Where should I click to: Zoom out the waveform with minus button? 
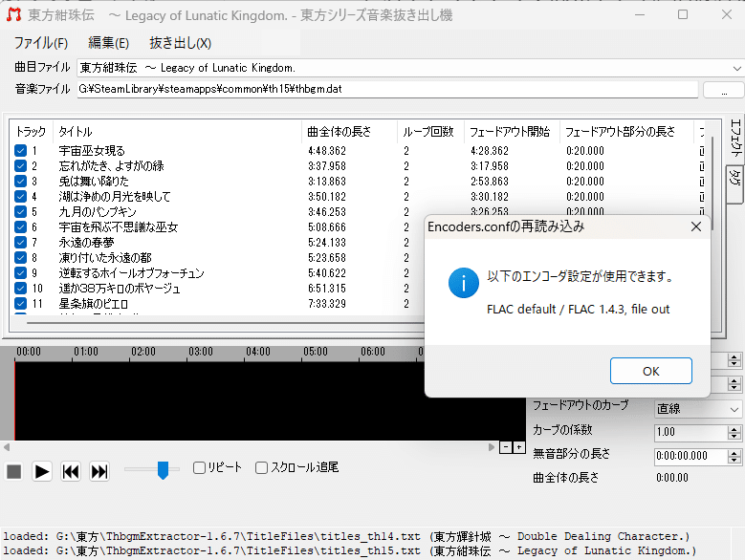506,447
